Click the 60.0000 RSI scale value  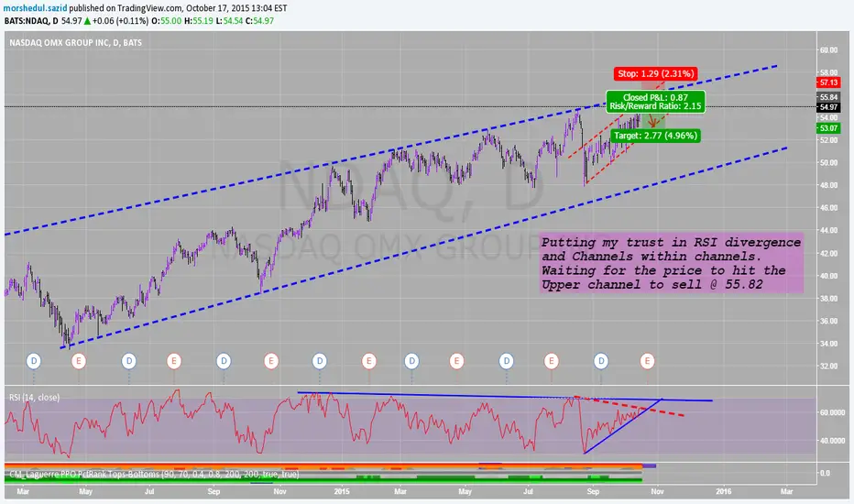coord(832,412)
